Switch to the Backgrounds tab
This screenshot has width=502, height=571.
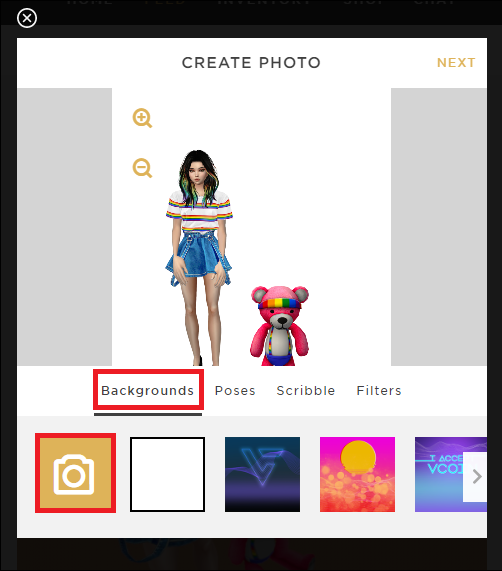pos(147,390)
